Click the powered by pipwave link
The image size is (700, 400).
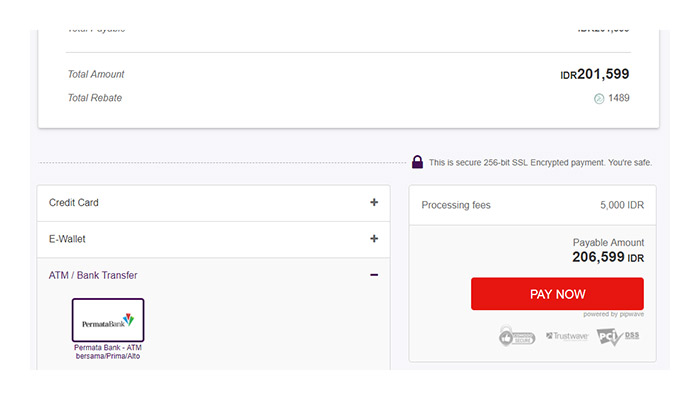coord(614,314)
